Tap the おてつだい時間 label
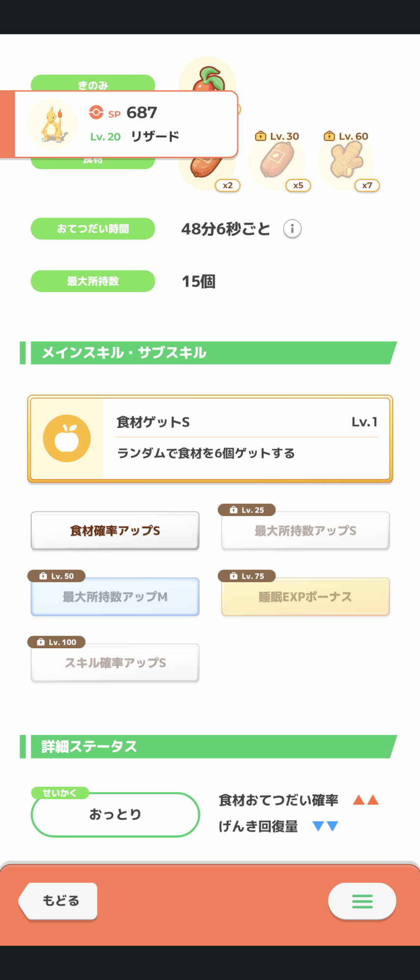This screenshot has height=980, width=420. click(93, 229)
